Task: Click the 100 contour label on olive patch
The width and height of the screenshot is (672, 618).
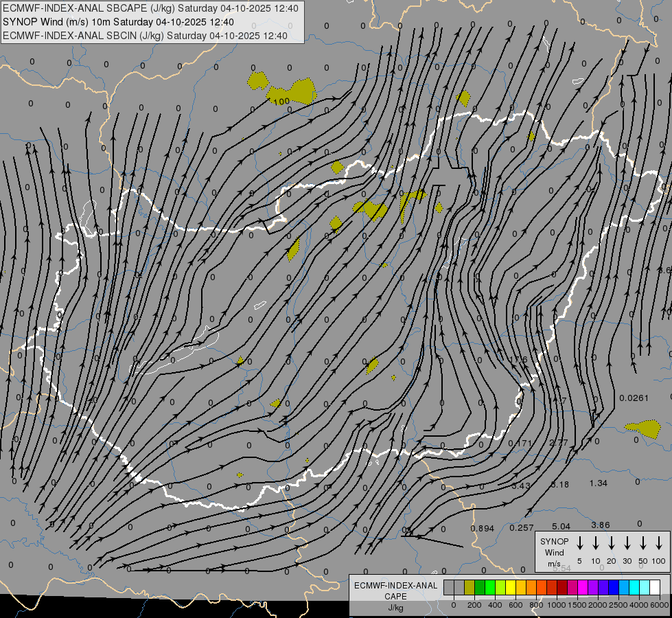Action: tap(281, 102)
